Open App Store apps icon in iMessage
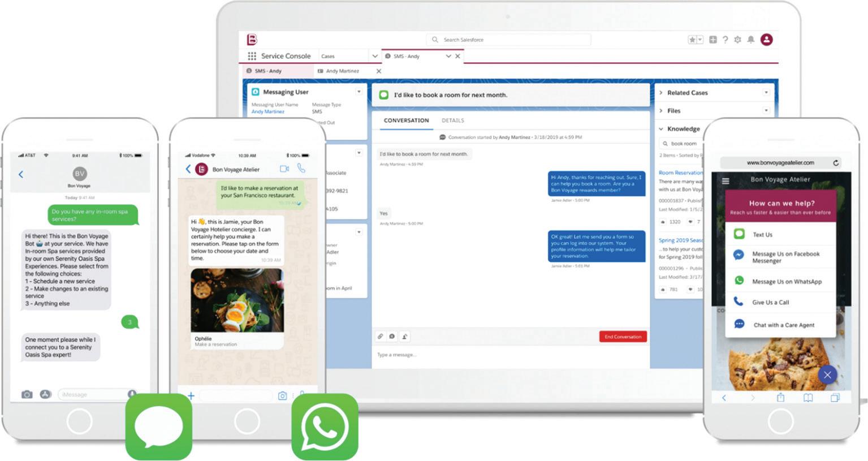The width and height of the screenshot is (868, 461). [x=46, y=394]
